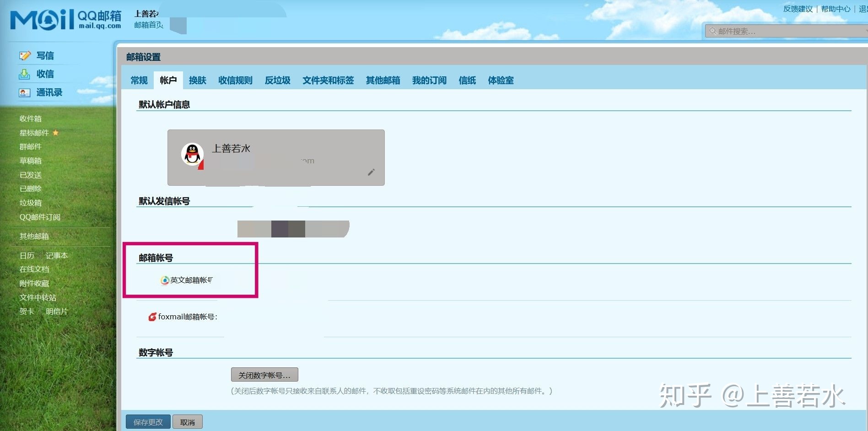The image size is (868, 431).
Task: Click the English email account icon
Action: 163,280
